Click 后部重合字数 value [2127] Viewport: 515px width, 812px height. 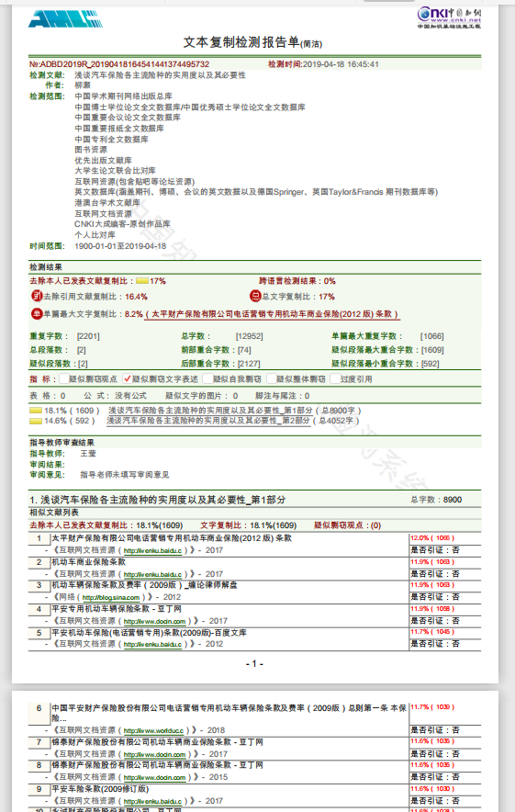click(x=249, y=364)
